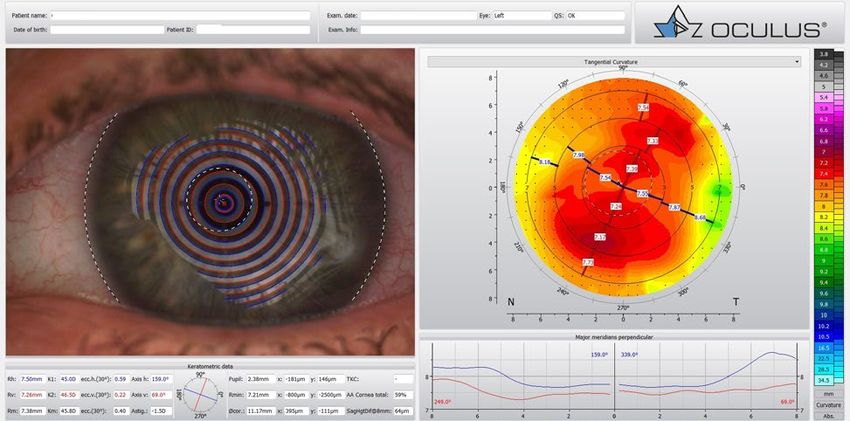850x421 pixels.
Task: Click the Km value 45.8D
Action: (x=68, y=412)
